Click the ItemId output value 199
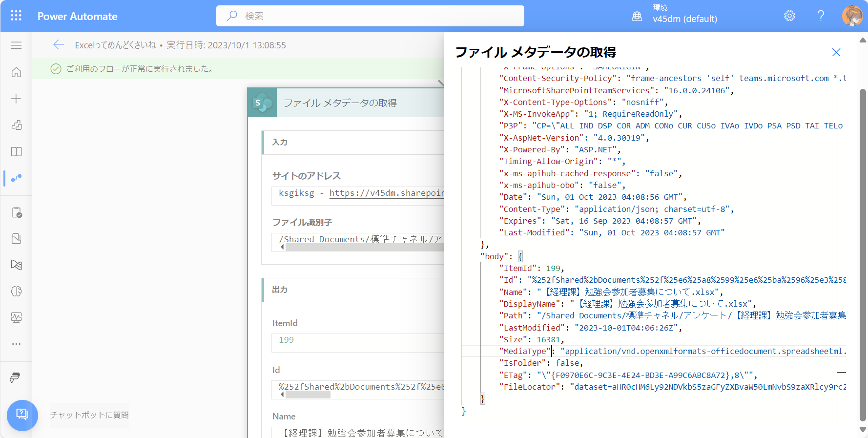Screen dimensions: 868x438 [287, 340]
